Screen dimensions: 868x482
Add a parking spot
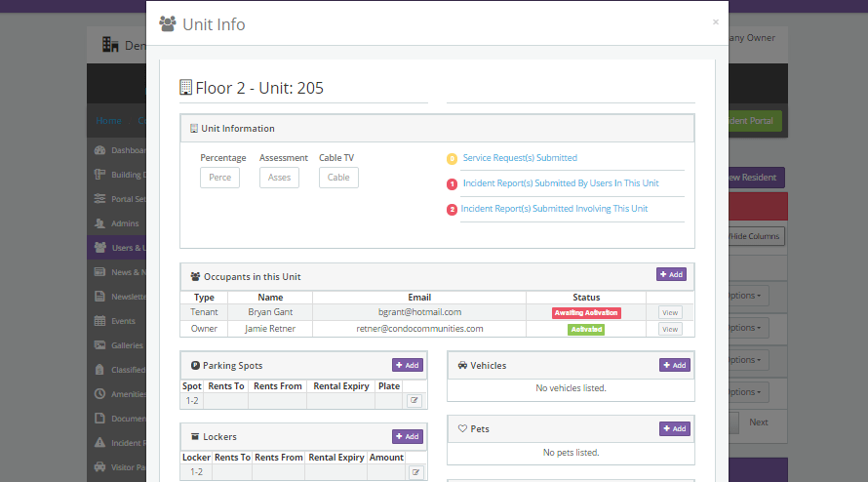tap(407, 365)
